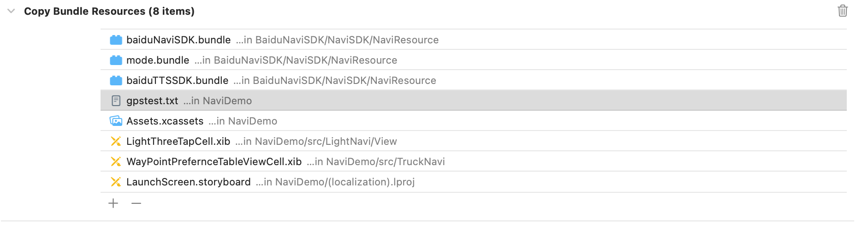Screen dimensions: 868x226
Task: Select baiduTTSSDK.bundle in the list
Action: pyautogui.click(x=177, y=81)
